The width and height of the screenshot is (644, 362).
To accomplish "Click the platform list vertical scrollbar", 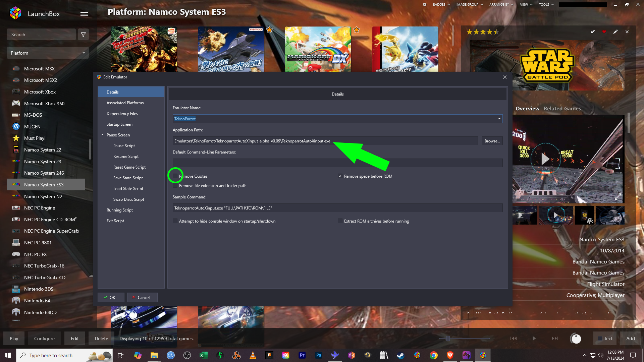I will click(90, 149).
